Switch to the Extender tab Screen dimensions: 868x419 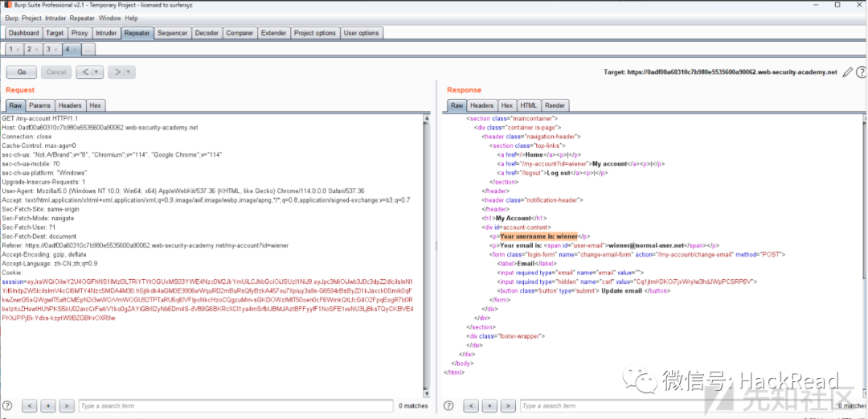point(273,33)
